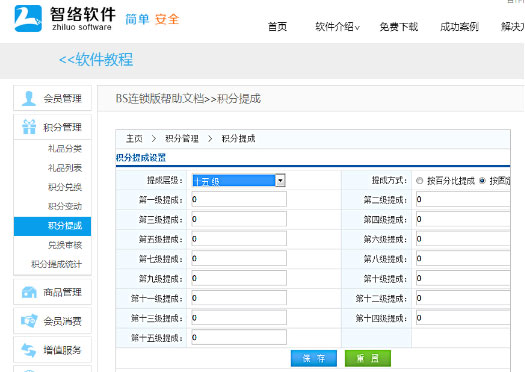Focus the 第九级提成 input field

point(239,278)
